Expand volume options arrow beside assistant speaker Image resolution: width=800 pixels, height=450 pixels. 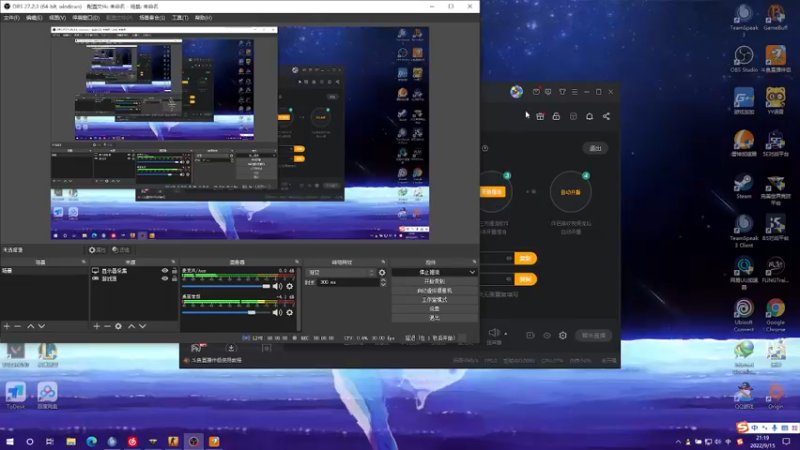(x=506, y=334)
